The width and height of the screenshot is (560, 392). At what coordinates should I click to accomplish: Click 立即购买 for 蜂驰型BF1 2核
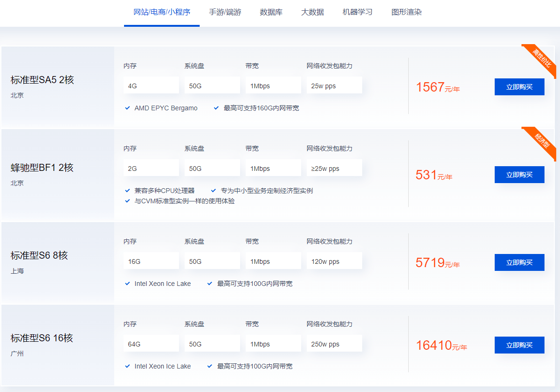pos(519,175)
